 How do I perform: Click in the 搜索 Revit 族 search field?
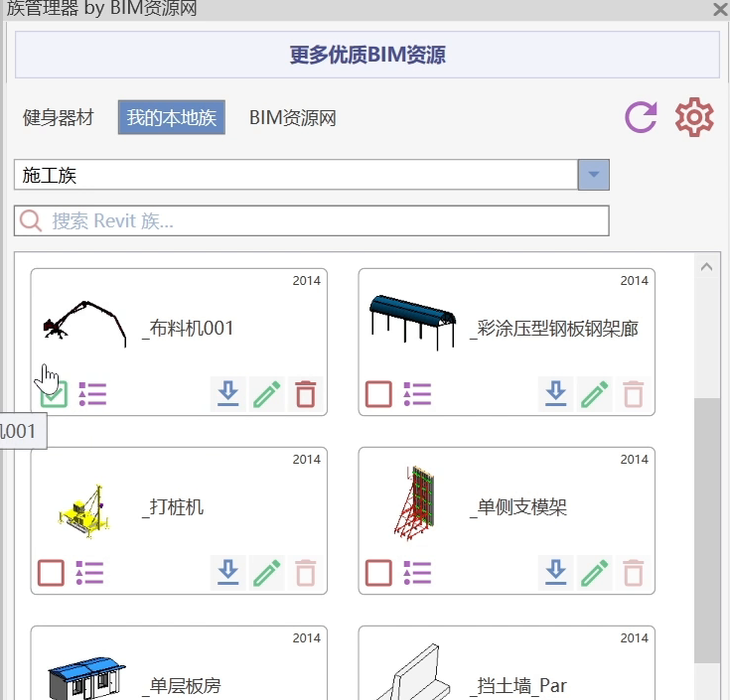[312, 220]
